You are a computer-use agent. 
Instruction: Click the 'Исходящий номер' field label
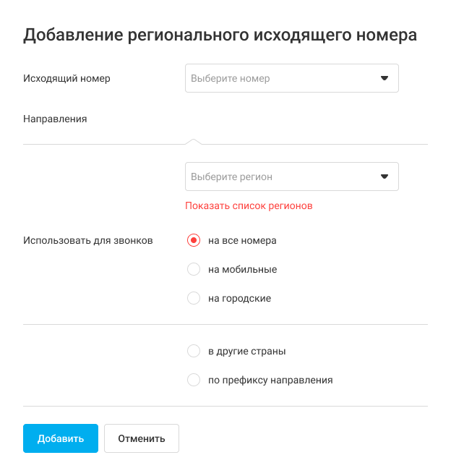[x=66, y=78]
